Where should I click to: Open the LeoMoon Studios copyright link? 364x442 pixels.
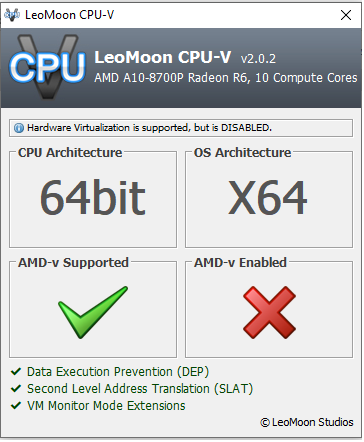pos(307,422)
